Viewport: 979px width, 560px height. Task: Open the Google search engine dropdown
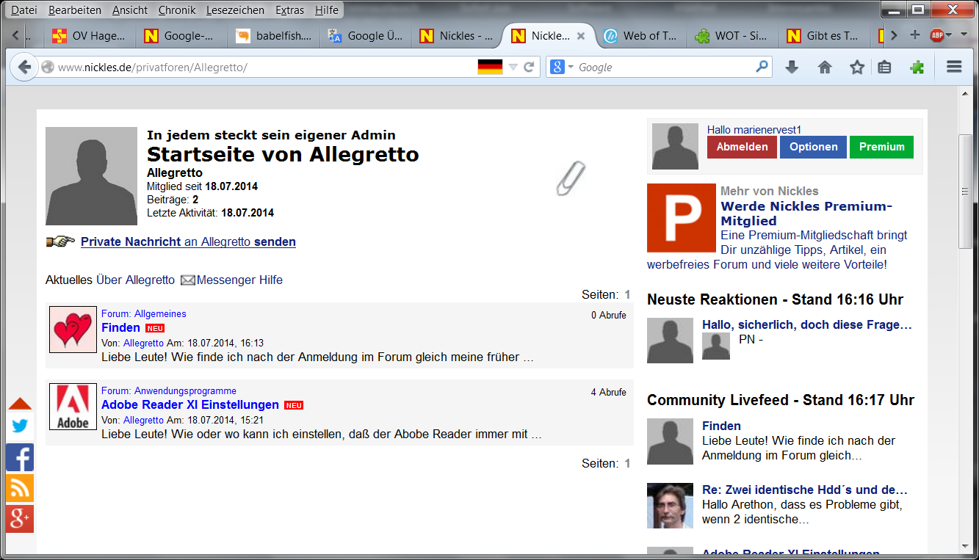pyautogui.click(x=571, y=68)
